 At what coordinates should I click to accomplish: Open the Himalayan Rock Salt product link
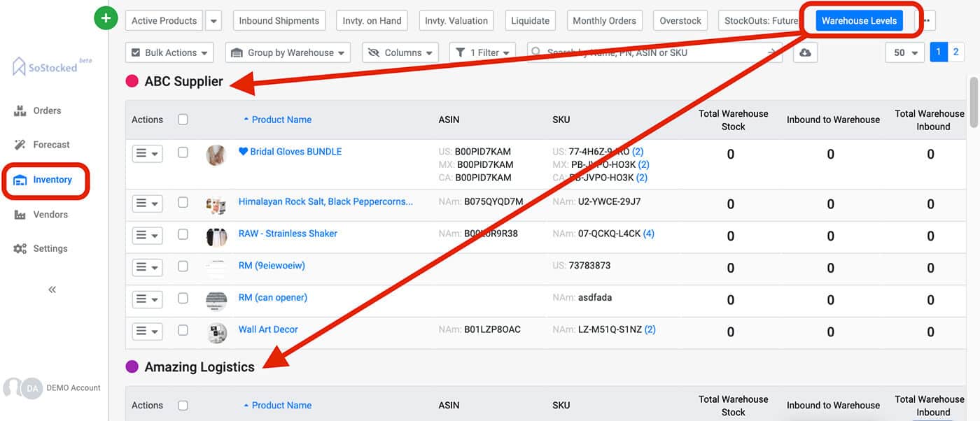pos(326,201)
